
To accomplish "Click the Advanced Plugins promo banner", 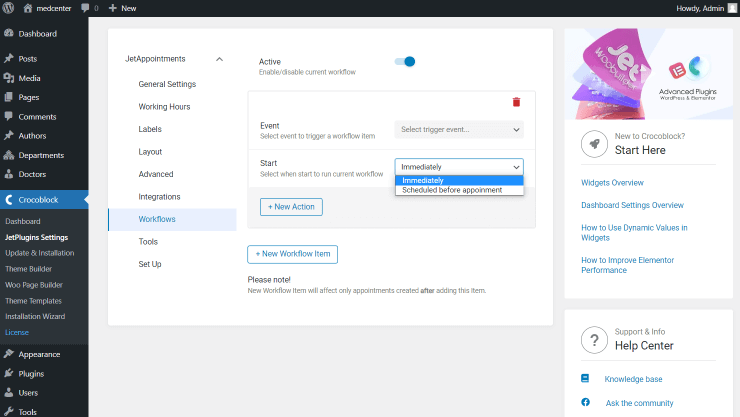I will point(648,74).
